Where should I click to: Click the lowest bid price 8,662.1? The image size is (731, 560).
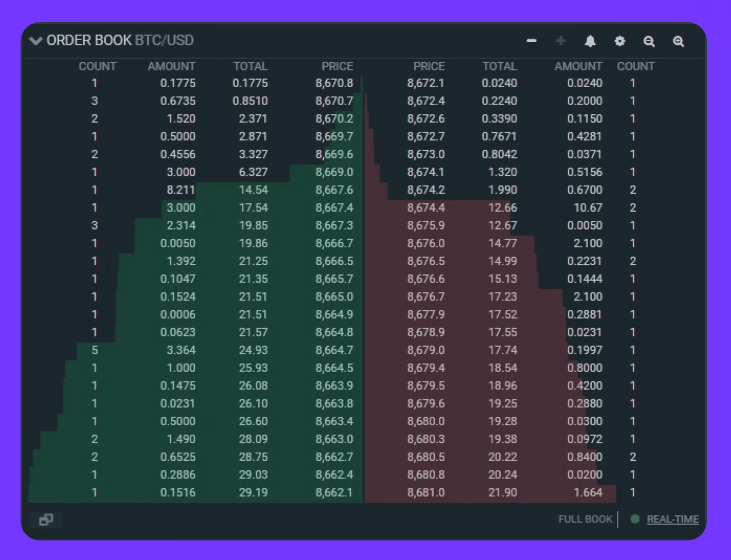click(x=334, y=492)
